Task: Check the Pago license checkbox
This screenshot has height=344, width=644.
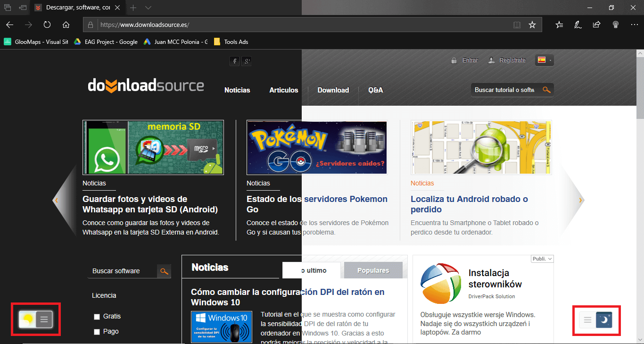Action: pos(97,332)
